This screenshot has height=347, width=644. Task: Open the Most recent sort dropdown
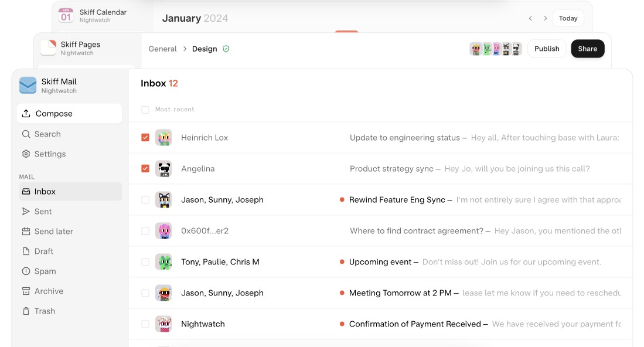click(x=175, y=109)
